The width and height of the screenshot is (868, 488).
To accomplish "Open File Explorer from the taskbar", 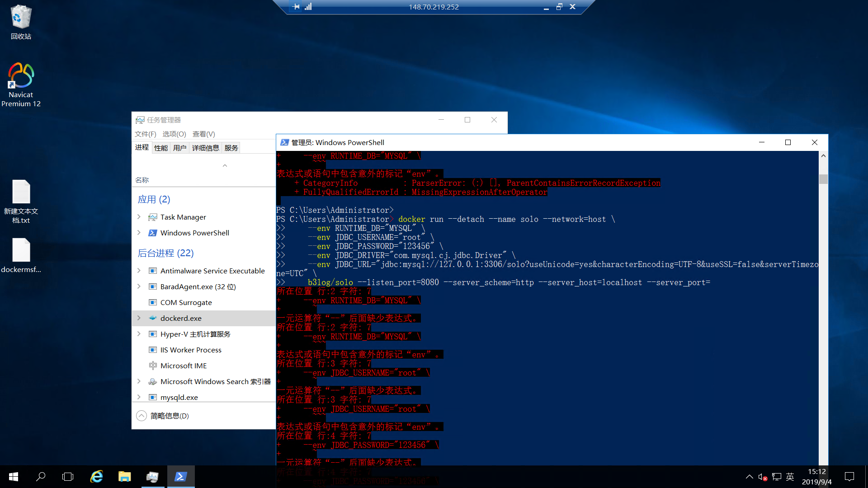I will (124, 476).
